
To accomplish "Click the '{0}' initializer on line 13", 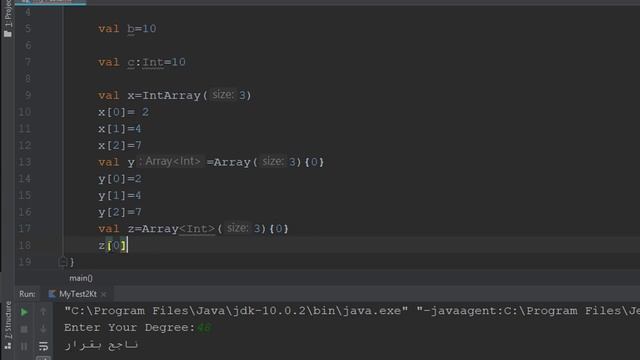I will coord(314,162).
